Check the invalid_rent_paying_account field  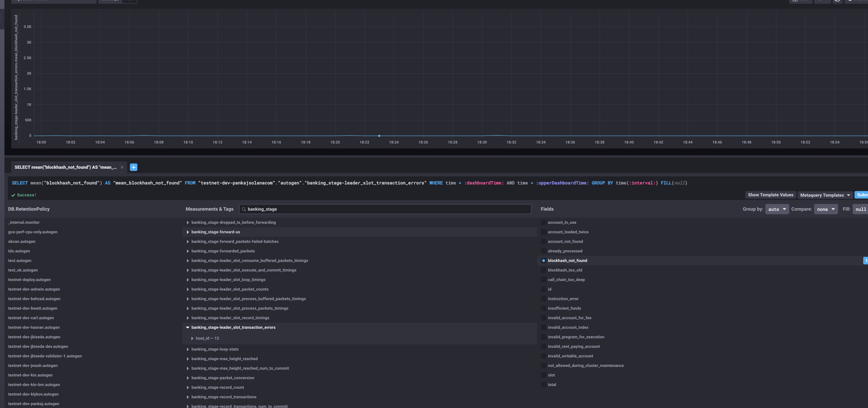pos(543,346)
